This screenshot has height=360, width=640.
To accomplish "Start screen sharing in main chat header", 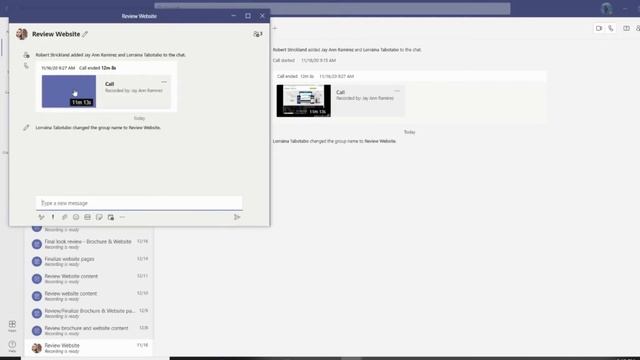I will [x=626, y=29].
